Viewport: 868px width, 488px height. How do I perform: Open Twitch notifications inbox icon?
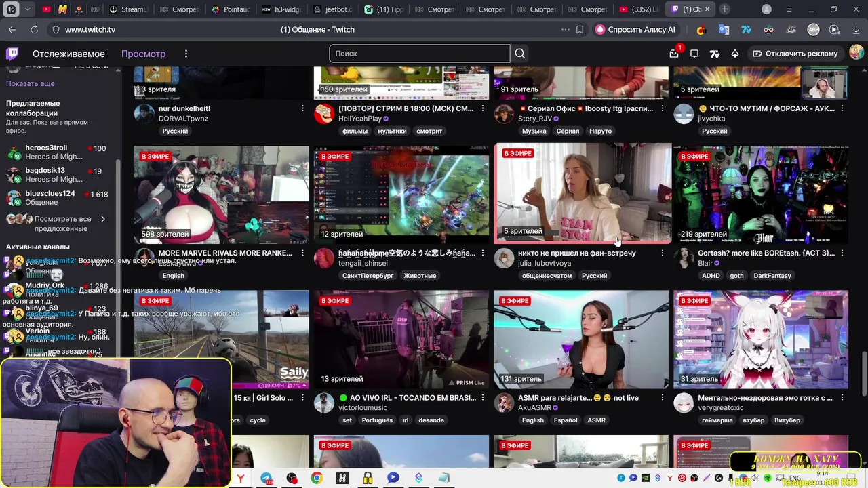point(674,54)
